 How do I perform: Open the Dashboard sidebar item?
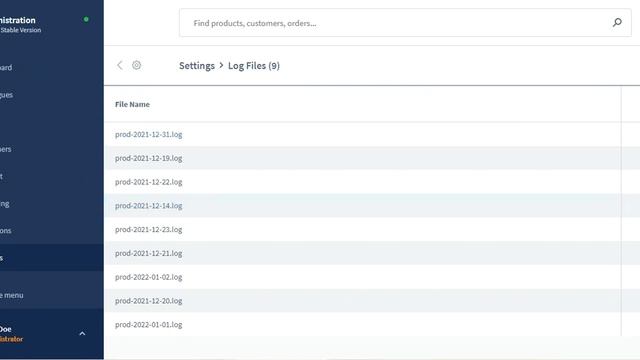pyautogui.click(x=6, y=67)
